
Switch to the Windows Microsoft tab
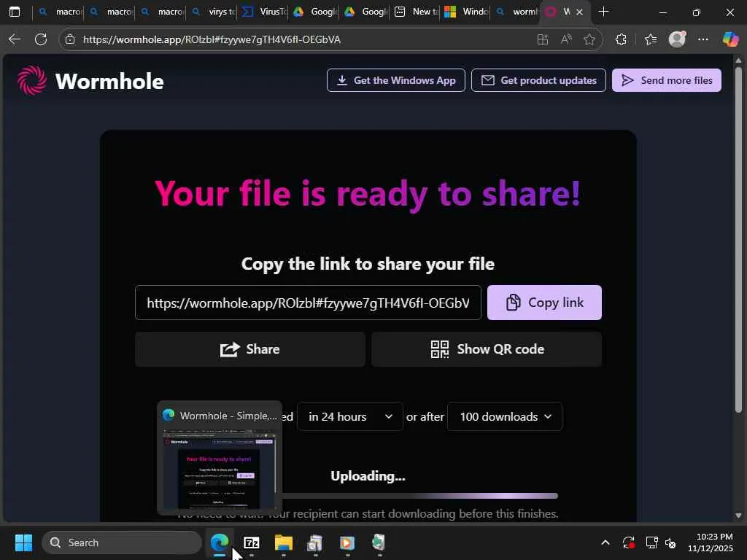click(x=468, y=12)
